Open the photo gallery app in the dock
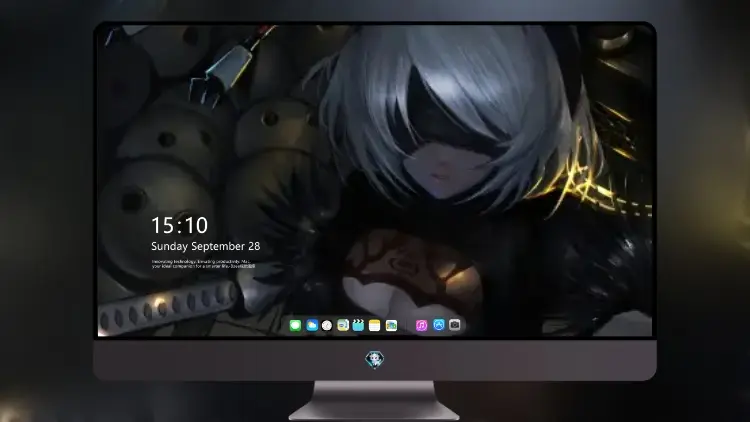Viewport: 750px width, 422px height. (391, 325)
